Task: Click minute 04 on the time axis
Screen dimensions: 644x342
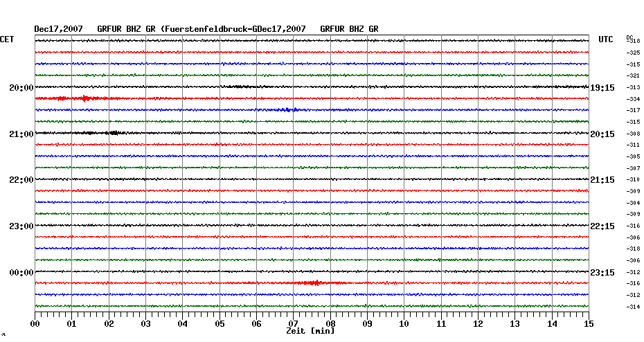Action: coord(183,323)
